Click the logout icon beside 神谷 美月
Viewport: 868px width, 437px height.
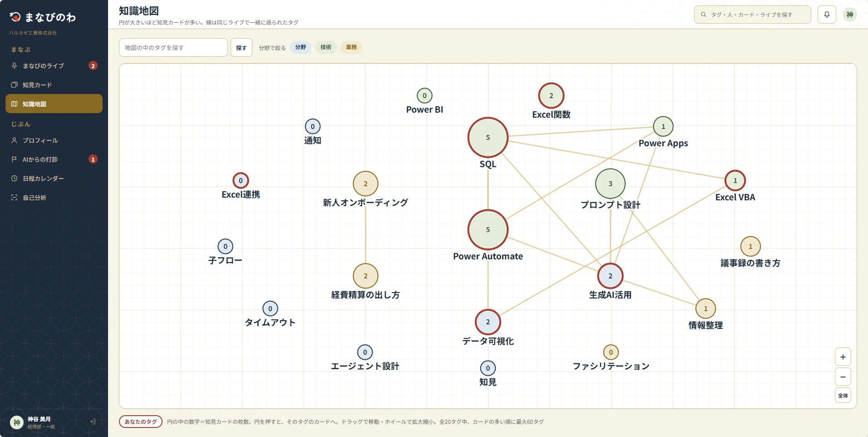click(x=93, y=422)
